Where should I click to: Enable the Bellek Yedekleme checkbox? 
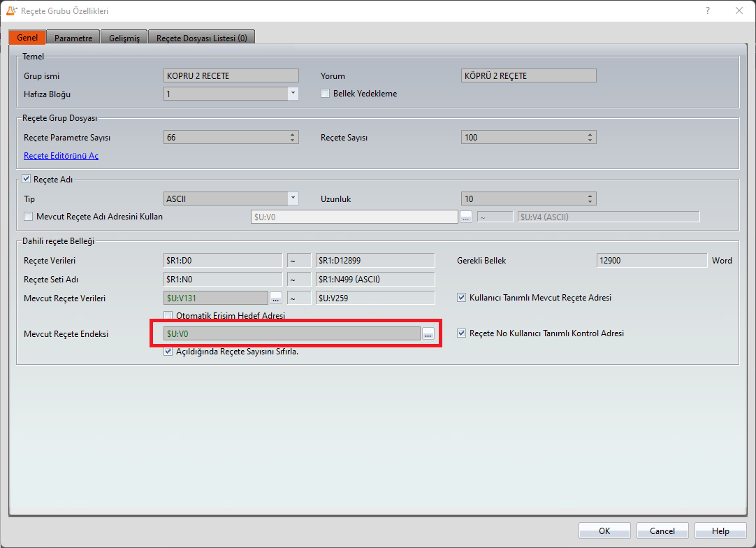(x=325, y=94)
